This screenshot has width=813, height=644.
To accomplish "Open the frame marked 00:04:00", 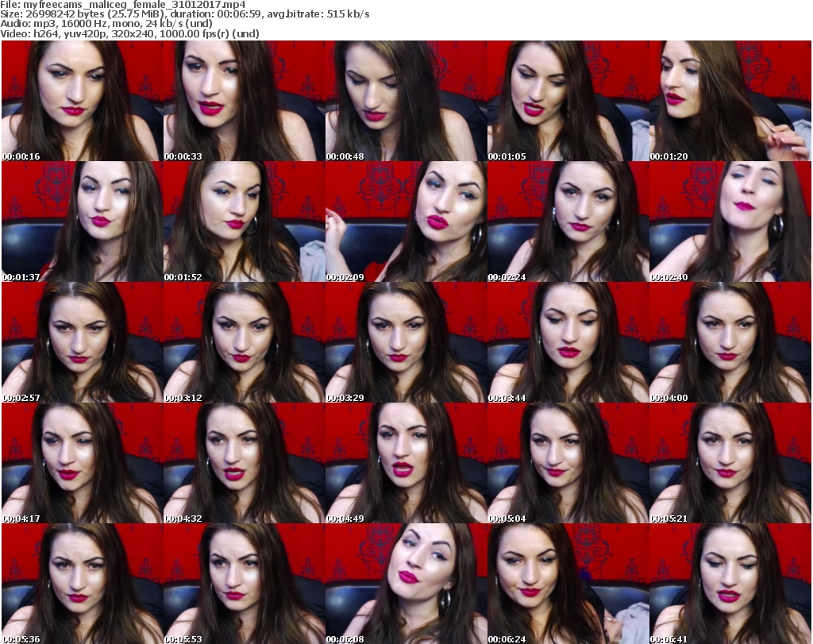I will point(730,342).
